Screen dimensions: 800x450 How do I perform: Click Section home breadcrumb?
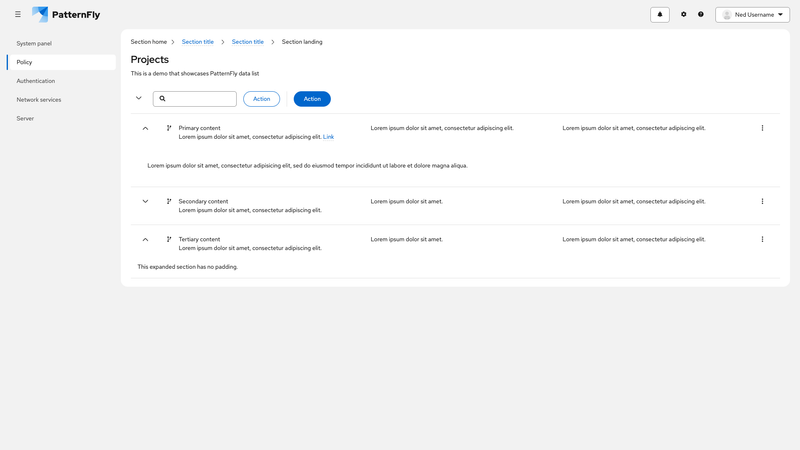[x=148, y=42]
